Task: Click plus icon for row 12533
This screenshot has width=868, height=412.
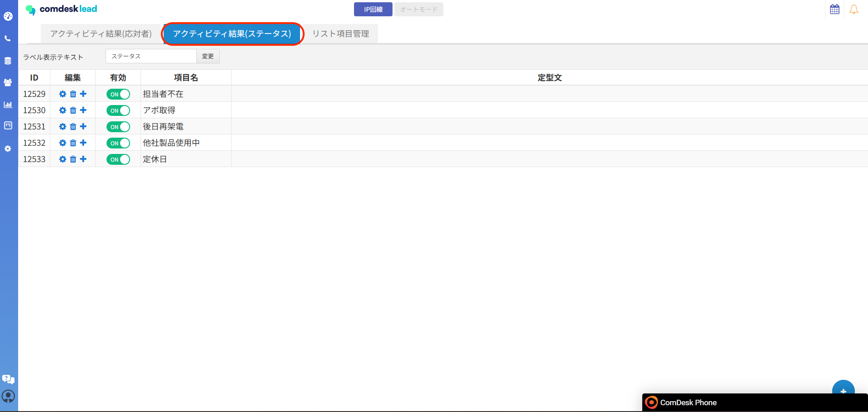Action: (x=83, y=159)
